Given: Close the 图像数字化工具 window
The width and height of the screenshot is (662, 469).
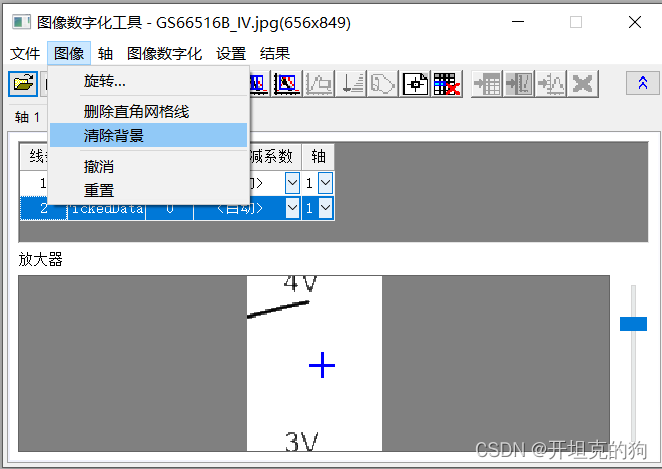Looking at the screenshot, I should click(x=635, y=22).
